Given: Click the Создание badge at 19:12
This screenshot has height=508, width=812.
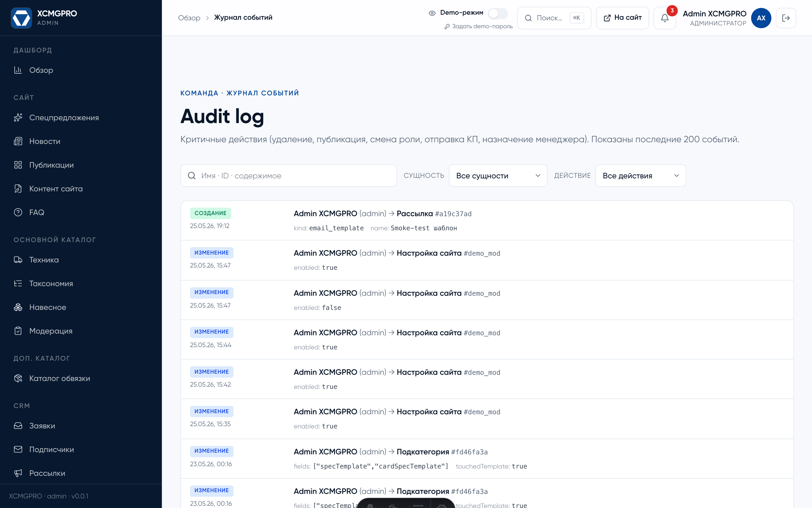Looking at the screenshot, I should coord(210,213).
